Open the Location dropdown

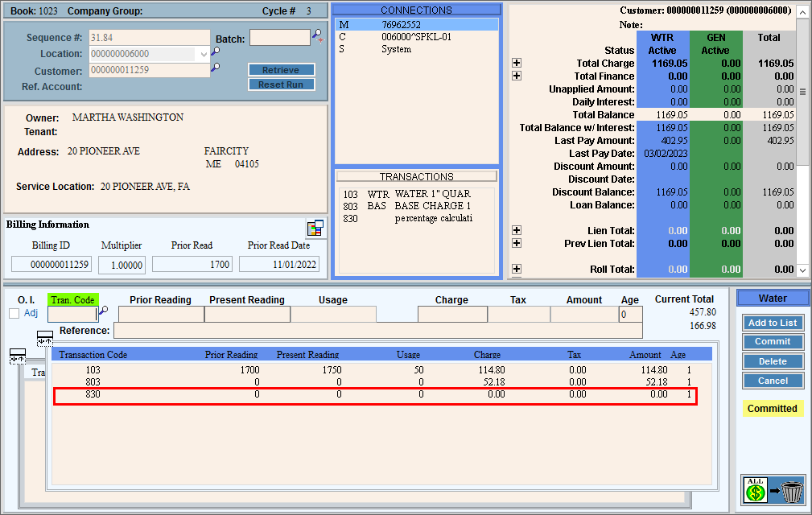tap(202, 54)
